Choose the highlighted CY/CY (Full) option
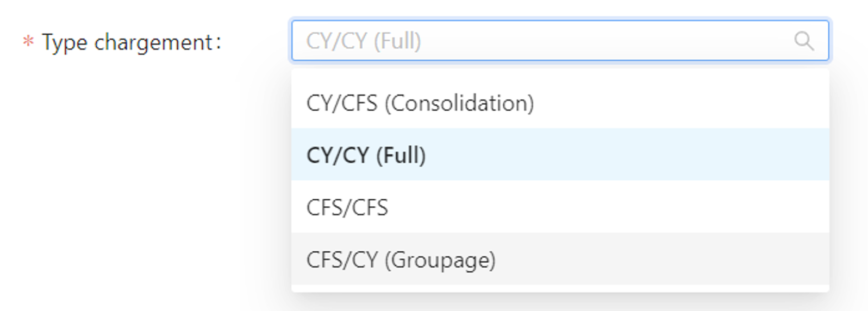868x311 pixels. [x=366, y=155]
